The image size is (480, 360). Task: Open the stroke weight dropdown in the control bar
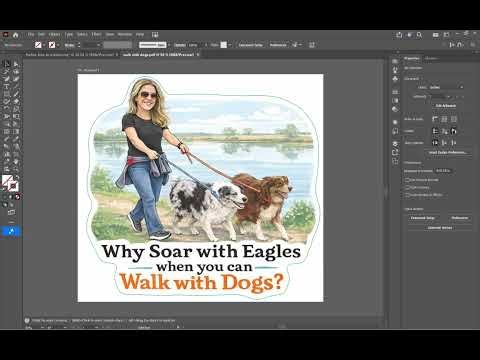98,45
